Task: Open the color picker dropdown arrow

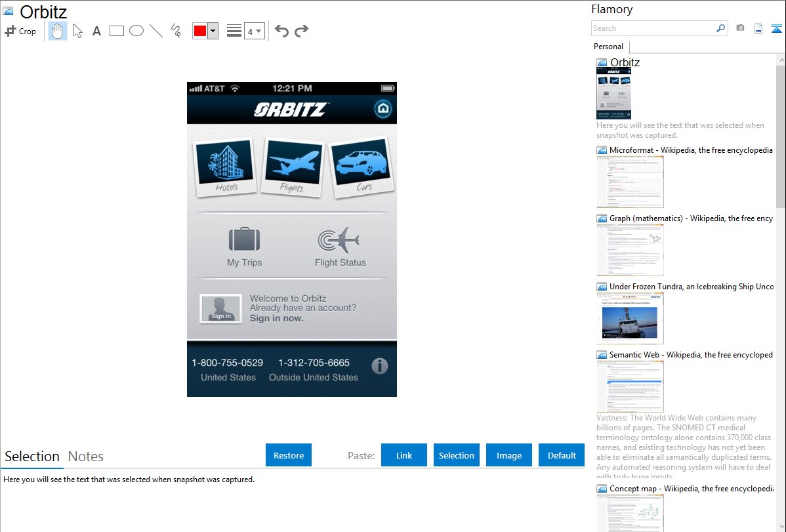Action: (x=213, y=31)
